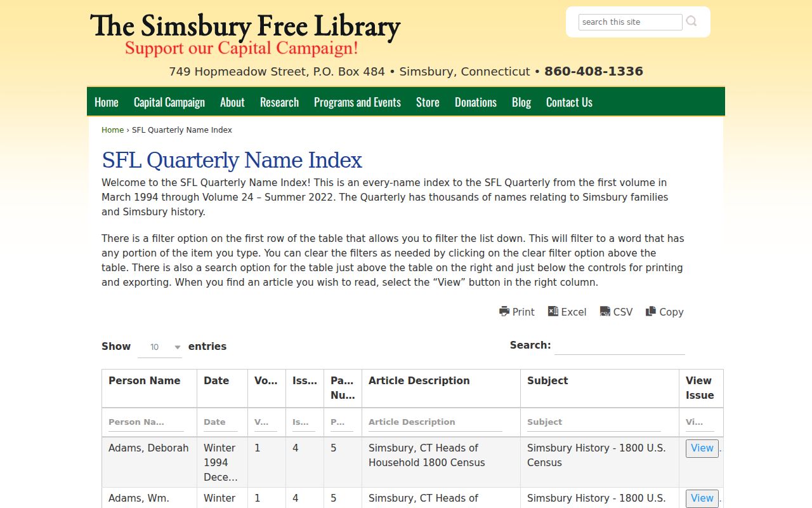The height and width of the screenshot is (508, 812).
Task: Click the View Issue filter field
Action: point(700,422)
